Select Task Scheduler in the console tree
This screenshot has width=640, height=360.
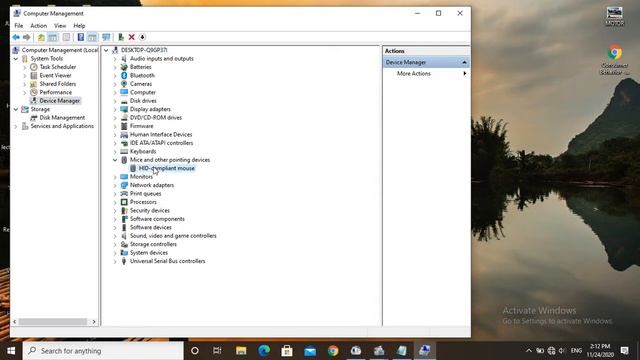(58, 67)
